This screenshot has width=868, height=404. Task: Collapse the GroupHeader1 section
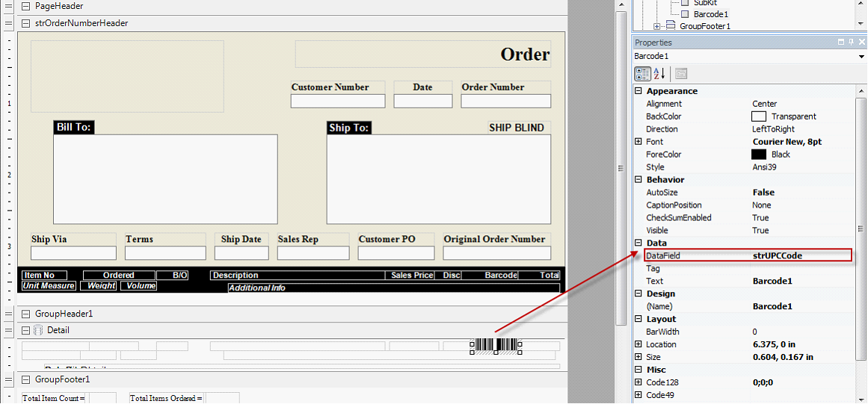point(25,314)
